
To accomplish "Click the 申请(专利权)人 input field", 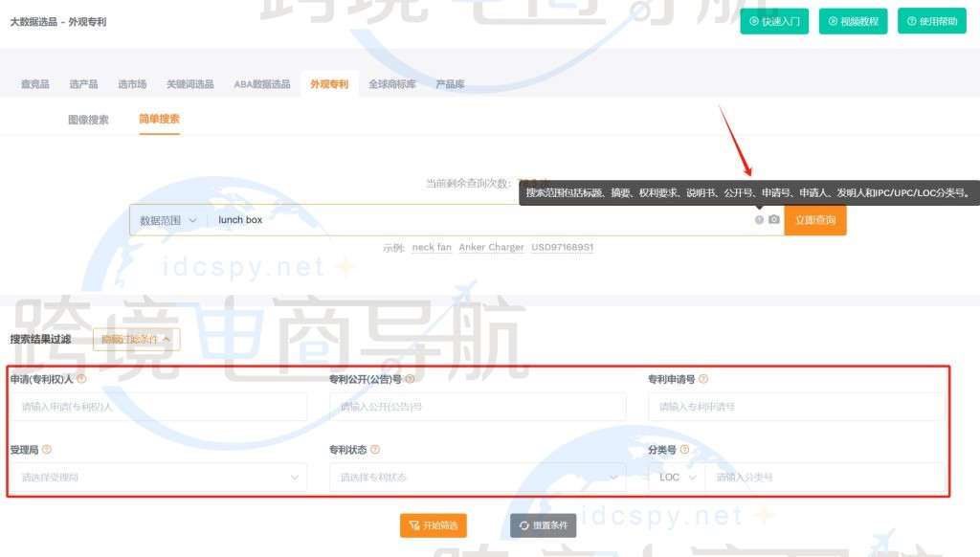I will pyautogui.click(x=158, y=406).
